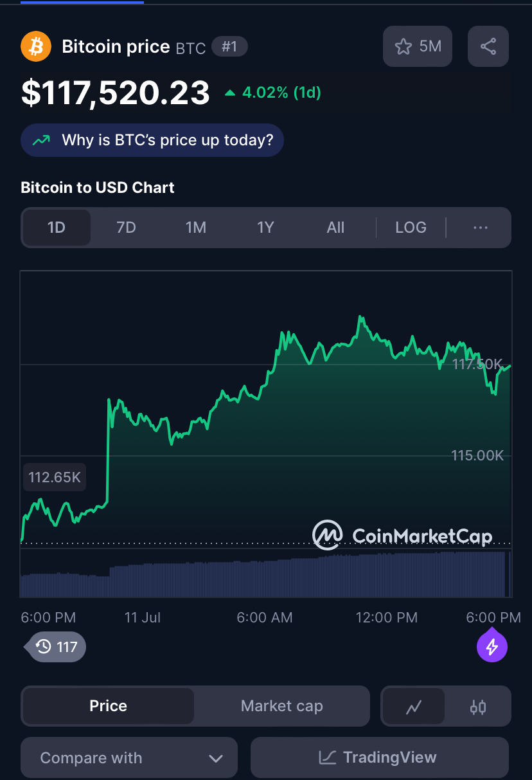
Task: Click the CoinMarketCap watermark logo
Action: coord(403,535)
